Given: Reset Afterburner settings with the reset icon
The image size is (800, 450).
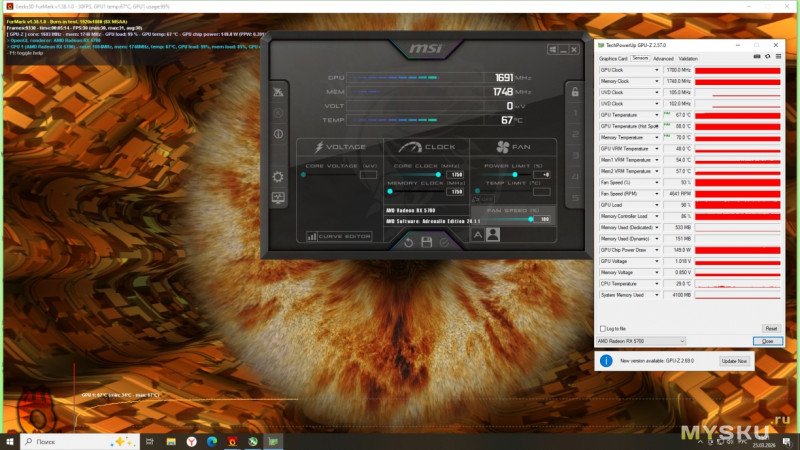Looking at the screenshot, I should point(407,242).
